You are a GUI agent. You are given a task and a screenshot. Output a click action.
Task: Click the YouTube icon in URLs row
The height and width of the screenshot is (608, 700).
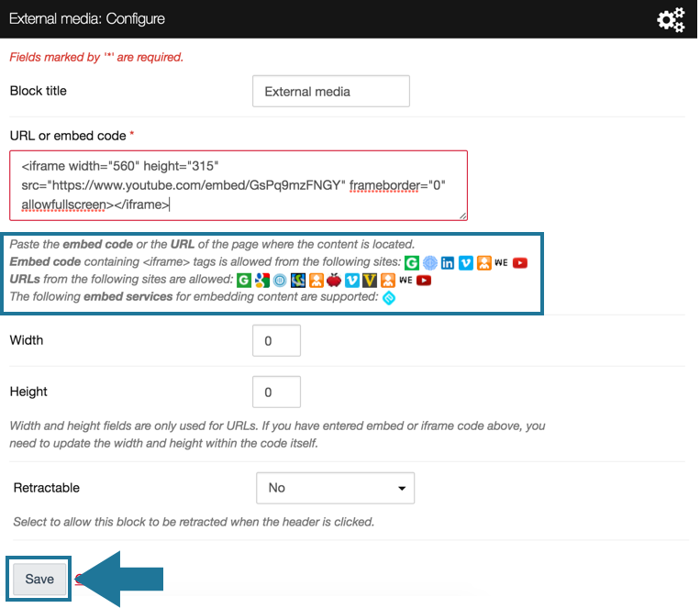pyautogui.click(x=424, y=280)
